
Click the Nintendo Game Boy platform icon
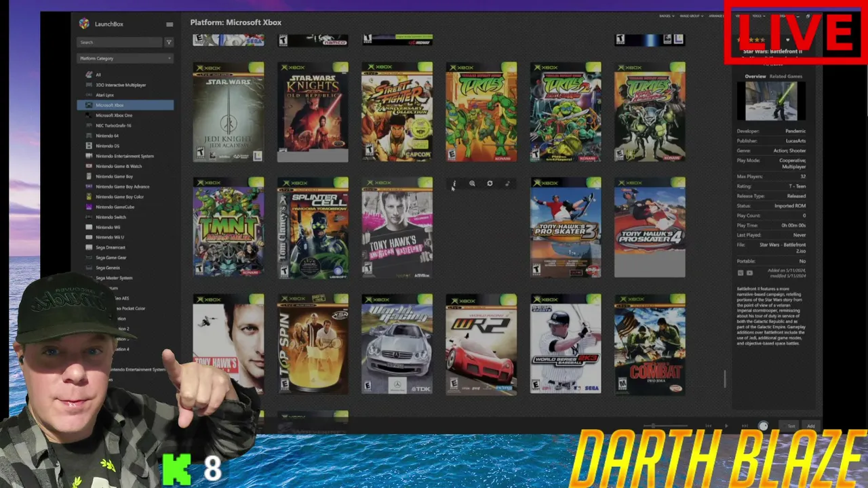point(89,176)
